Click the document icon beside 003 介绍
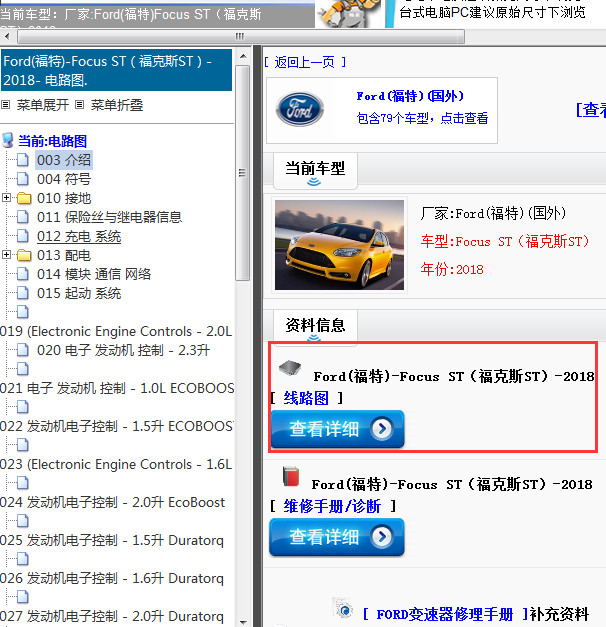The height and width of the screenshot is (627, 606). point(23,160)
